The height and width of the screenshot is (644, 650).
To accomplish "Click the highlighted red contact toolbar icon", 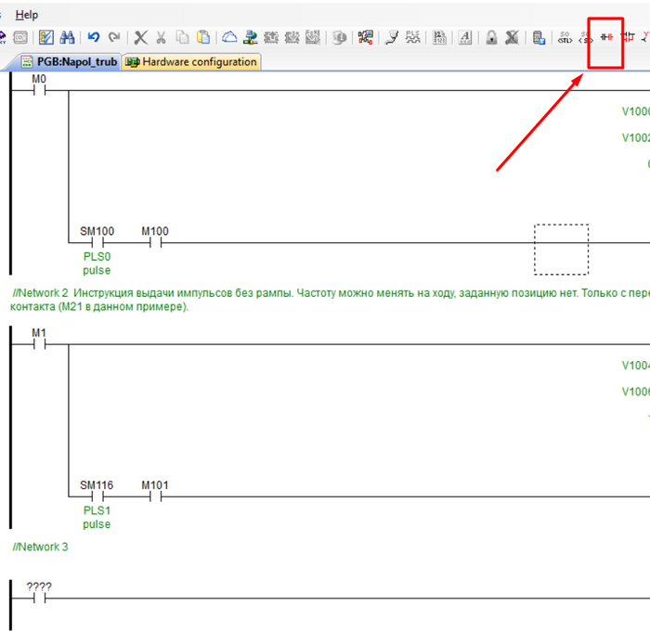I will coord(607,38).
